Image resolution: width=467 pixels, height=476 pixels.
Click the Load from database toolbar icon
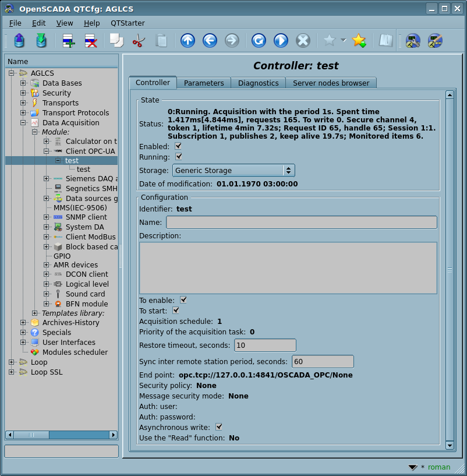tap(19, 41)
